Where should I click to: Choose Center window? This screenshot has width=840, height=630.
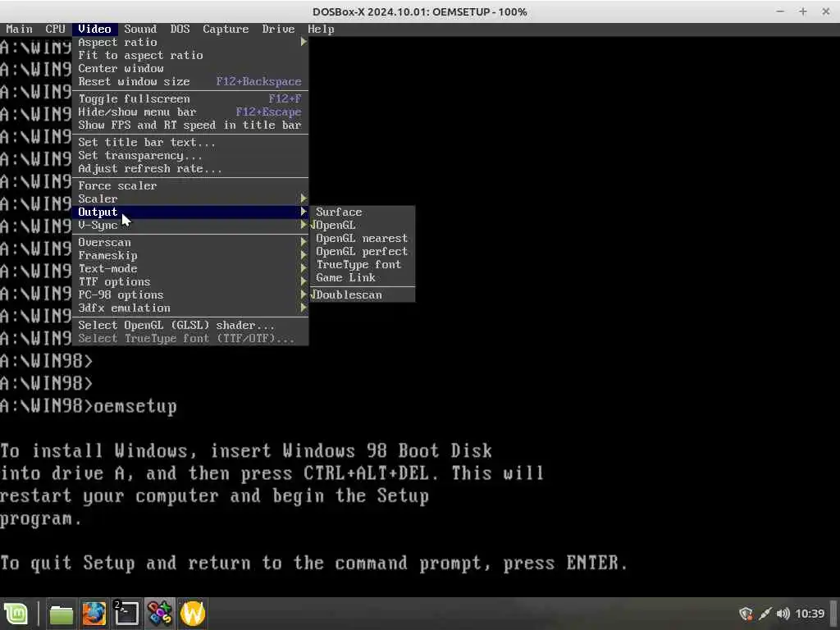(190, 68)
